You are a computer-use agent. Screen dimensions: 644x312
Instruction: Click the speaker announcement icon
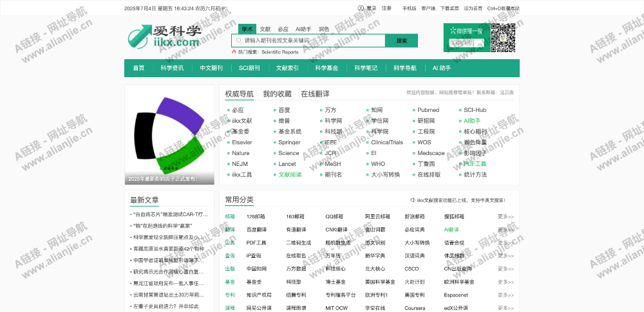412,200
